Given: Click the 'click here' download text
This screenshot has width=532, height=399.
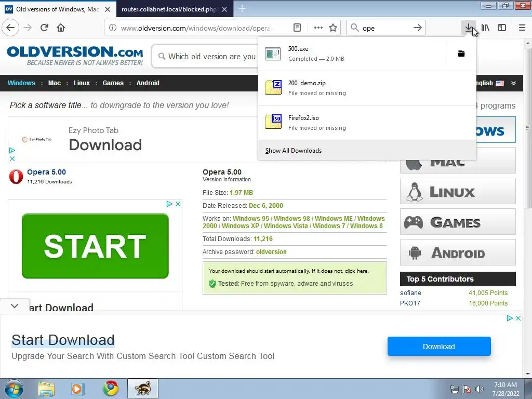Looking at the screenshot, I should pos(356,271).
